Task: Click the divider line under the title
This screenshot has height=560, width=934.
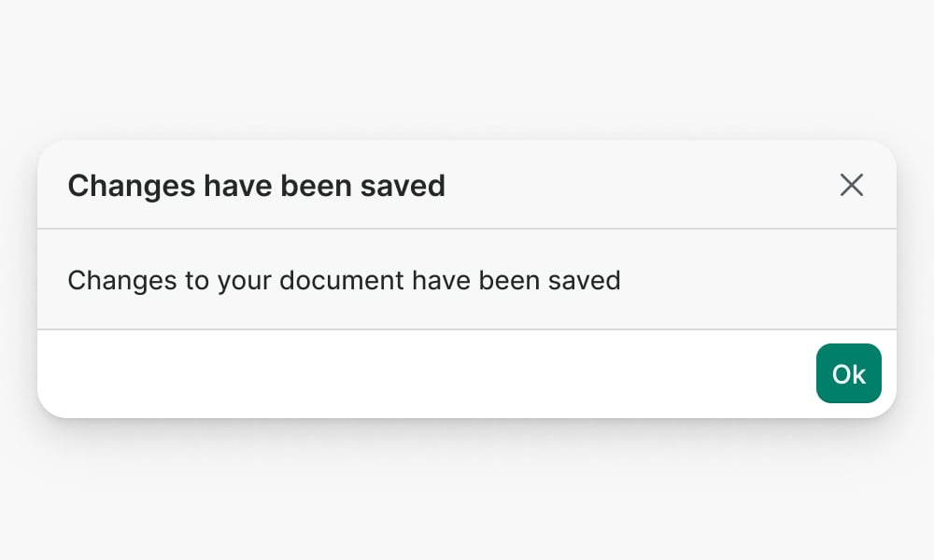Action: click(x=467, y=229)
